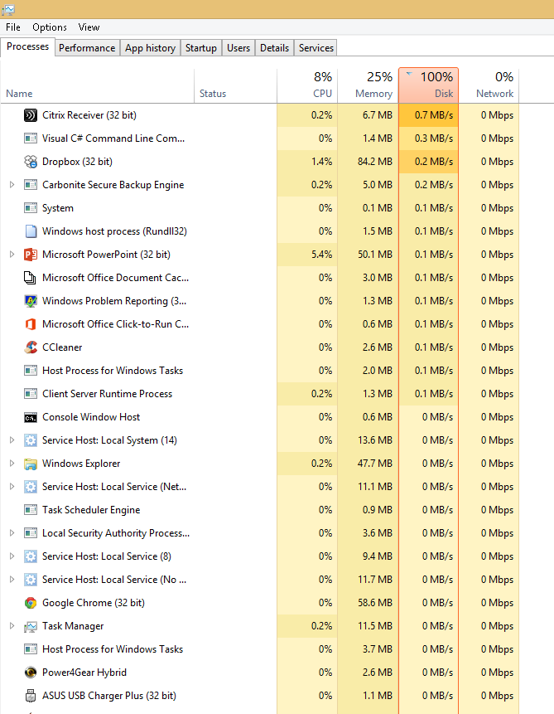This screenshot has height=714, width=554.
Task: Expand the Task Manager process entry
Action: [12, 626]
